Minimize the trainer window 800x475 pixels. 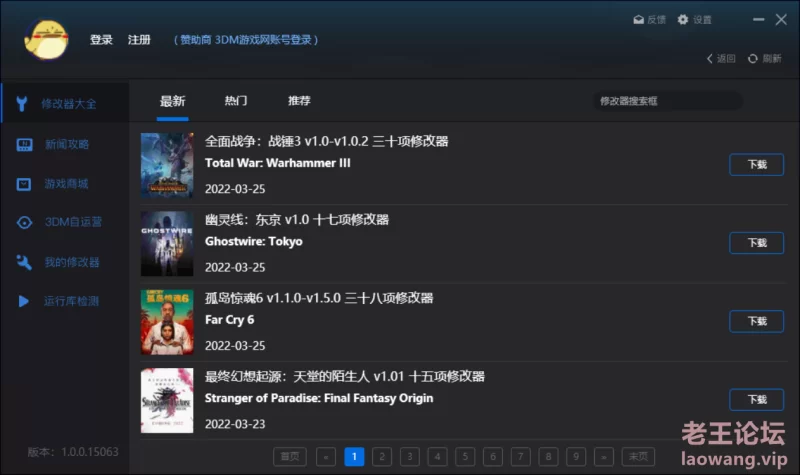759,20
